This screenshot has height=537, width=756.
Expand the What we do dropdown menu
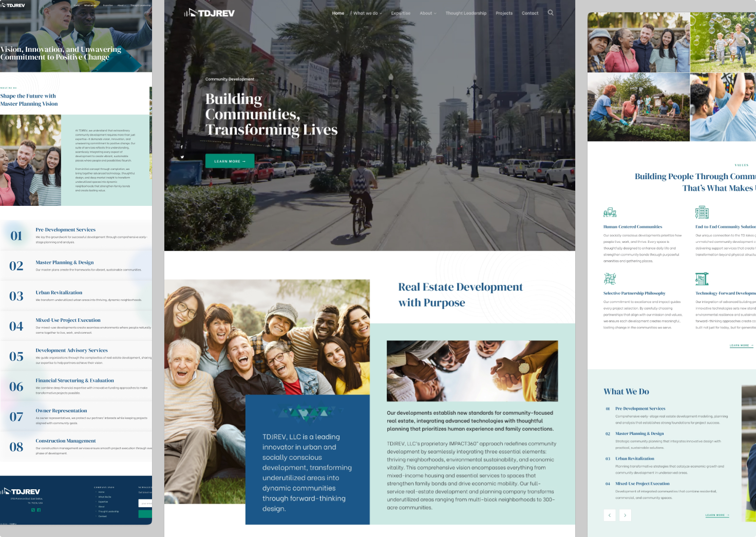click(367, 13)
